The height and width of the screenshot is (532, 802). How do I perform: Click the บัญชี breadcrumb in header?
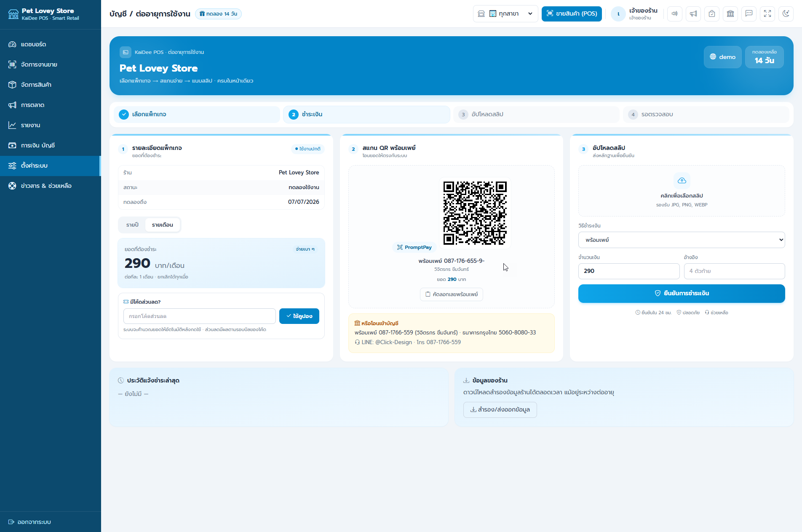pos(118,14)
